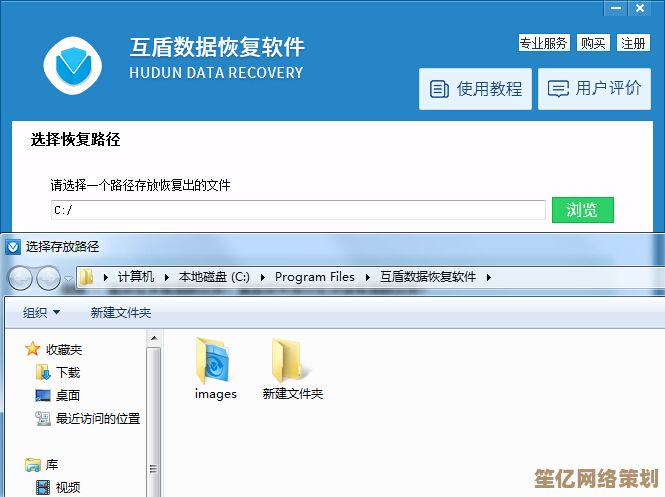The height and width of the screenshot is (497, 665).
Task: Select 计算机 in the address bar
Action: (x=136, y=277)
